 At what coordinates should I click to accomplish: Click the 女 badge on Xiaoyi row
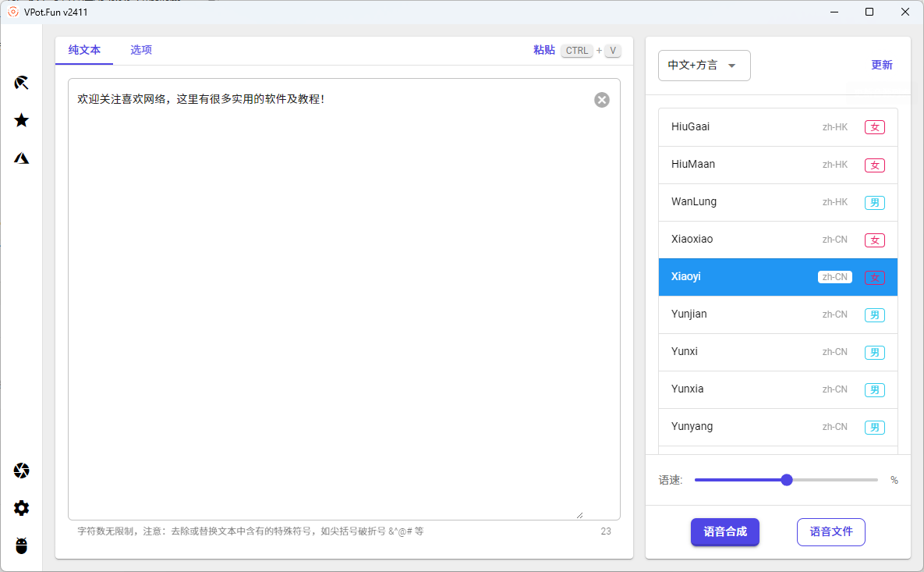(875, 277)
